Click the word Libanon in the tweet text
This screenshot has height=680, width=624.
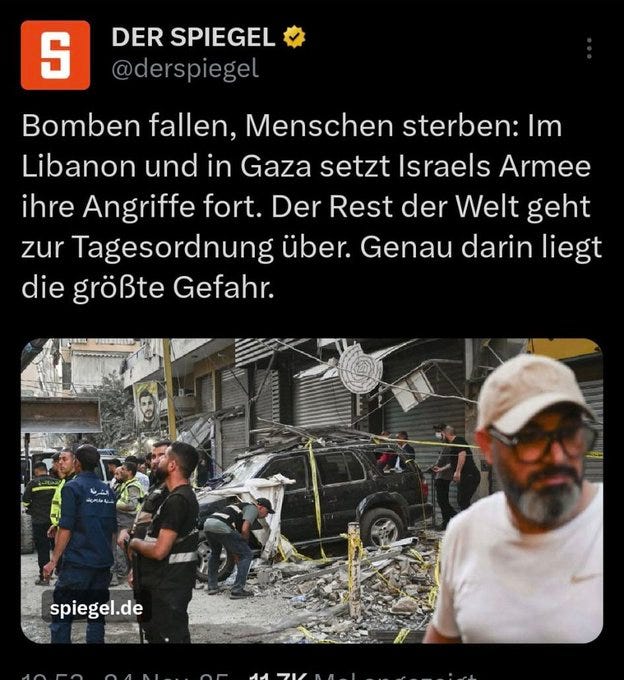(x=78, y=166)
